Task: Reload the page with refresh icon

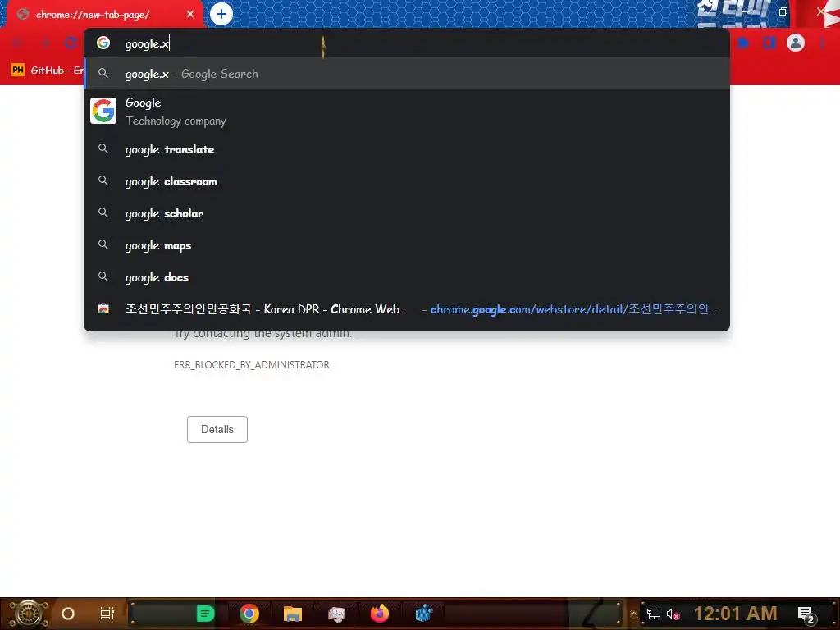Action: [x=71, y=43]
